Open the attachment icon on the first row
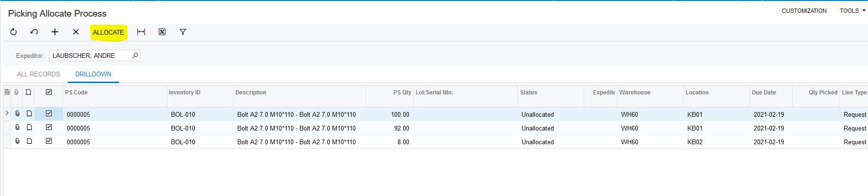 18,113
